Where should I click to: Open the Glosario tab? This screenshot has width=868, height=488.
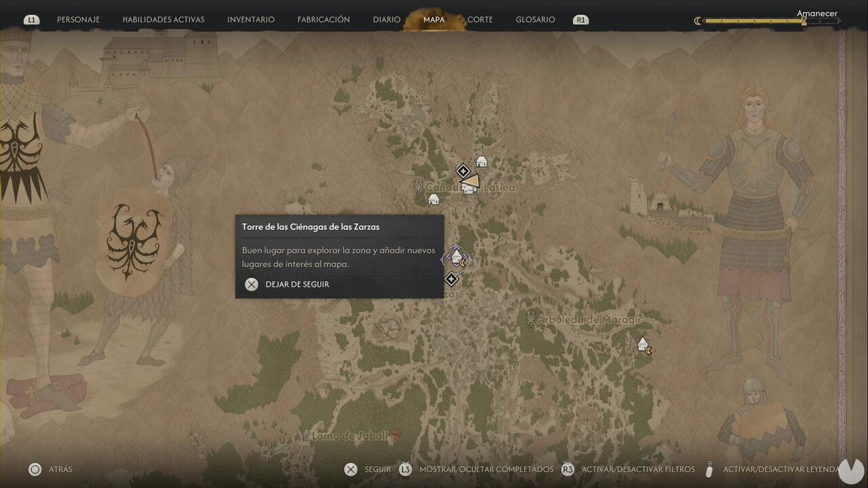click(535, 20)
